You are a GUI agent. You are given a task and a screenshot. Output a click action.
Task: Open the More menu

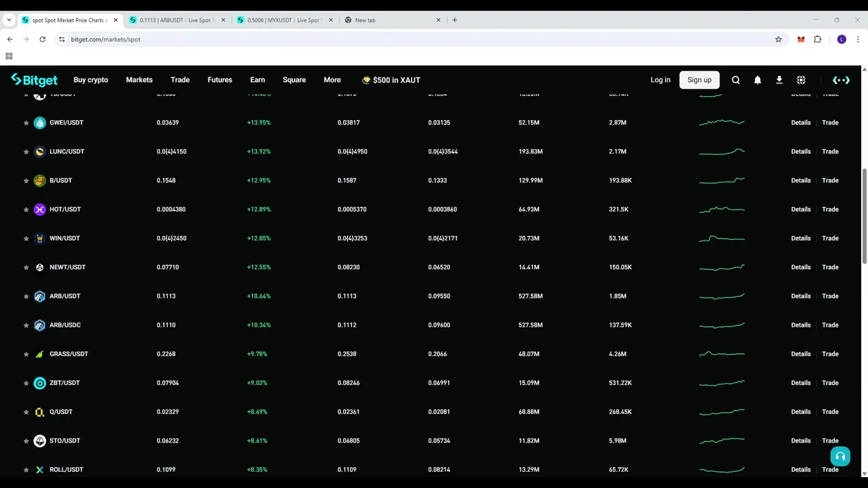[332, 80]
